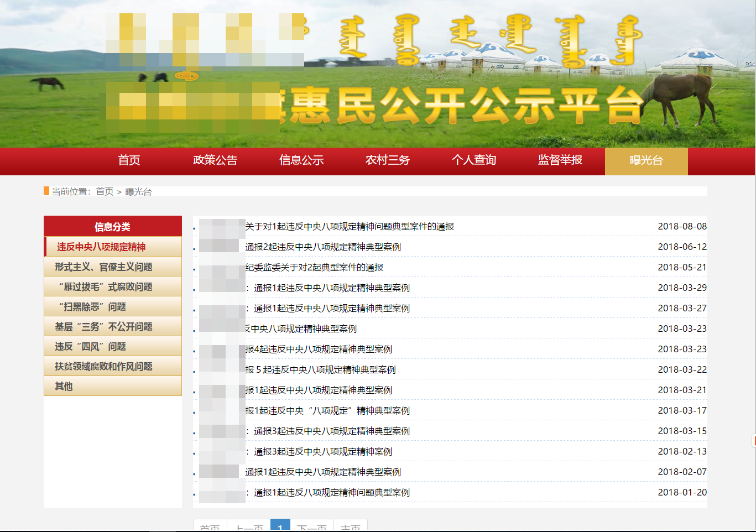Open the 基层"三务"不公开问题 category
This screenshot has height=532, width=756.
tap(113, 326)
